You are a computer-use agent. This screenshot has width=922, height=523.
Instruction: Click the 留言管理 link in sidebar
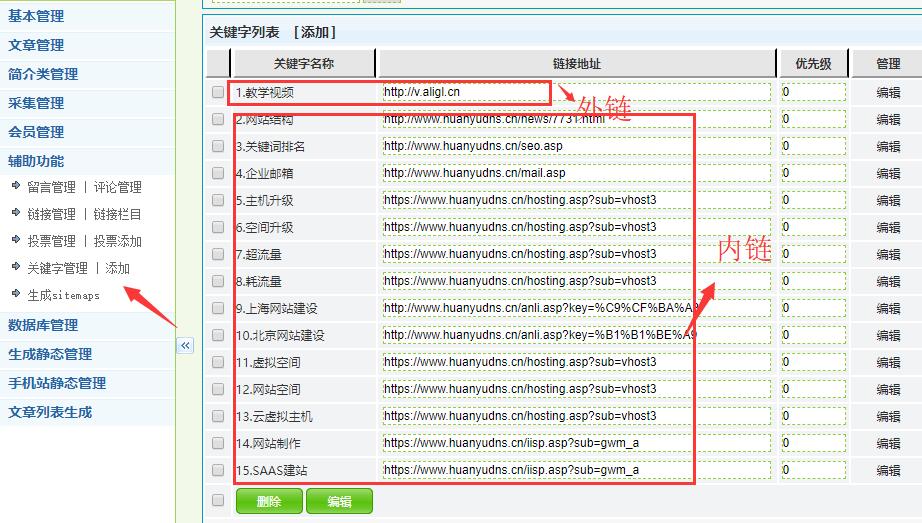tap(51, 187)
